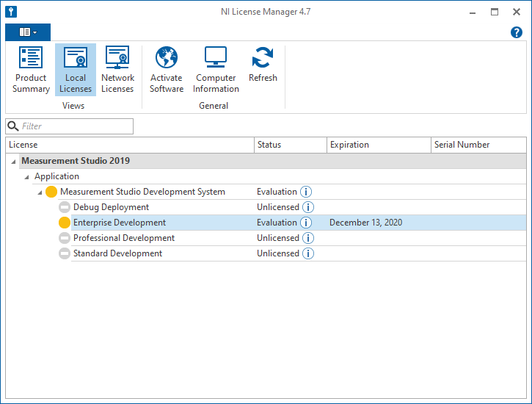Open the Network Licenses view
This screenshot has width=532, height=404.
tap(117, 70)
